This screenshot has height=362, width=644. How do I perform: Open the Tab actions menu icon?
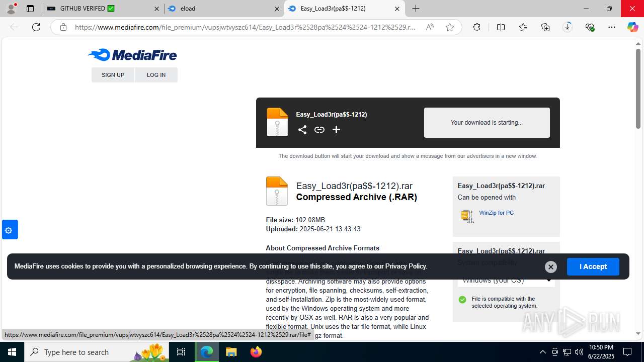[30, 9]
